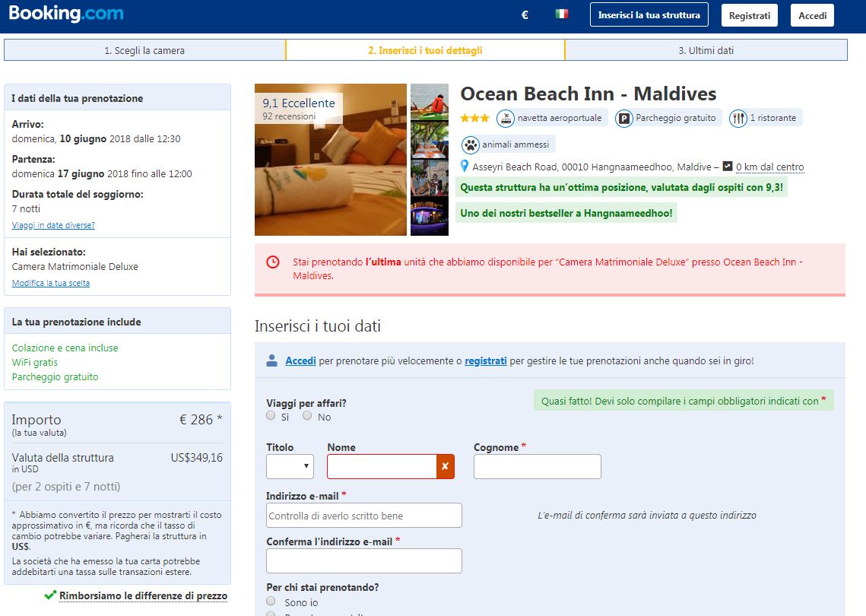Click the Accedi header button
Viewport: 866px width, 616px height.
click(x=813, y=15)
